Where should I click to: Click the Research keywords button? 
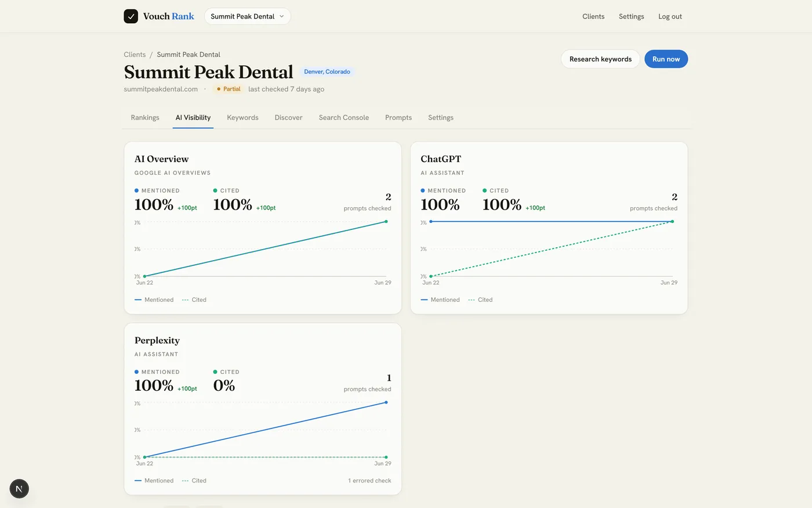600,59
